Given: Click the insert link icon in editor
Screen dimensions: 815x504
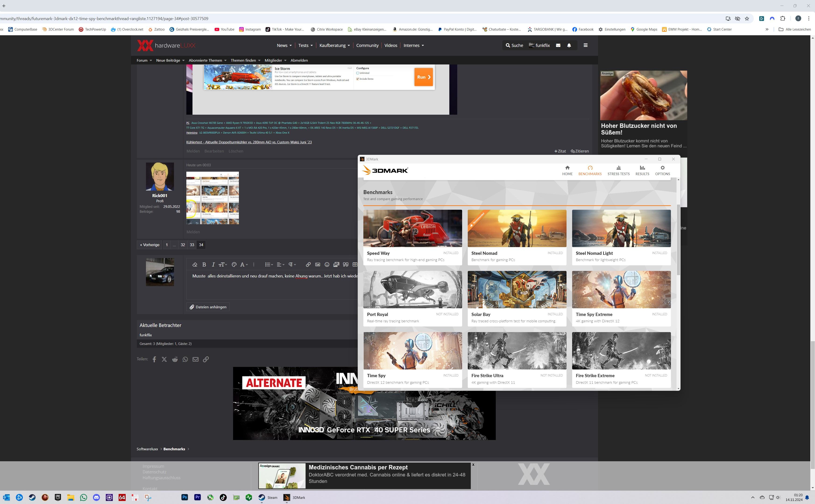Looking at the screenshot, I should 308,264.
